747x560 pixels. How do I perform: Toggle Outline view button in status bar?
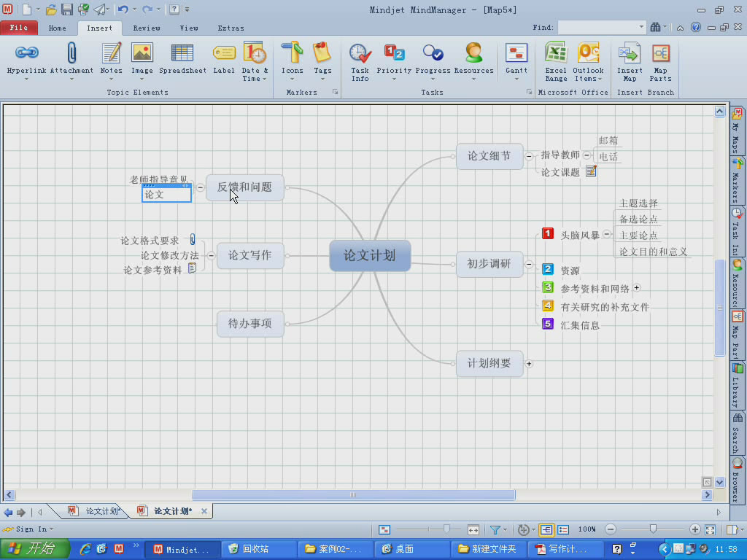(x=564, y=529)
